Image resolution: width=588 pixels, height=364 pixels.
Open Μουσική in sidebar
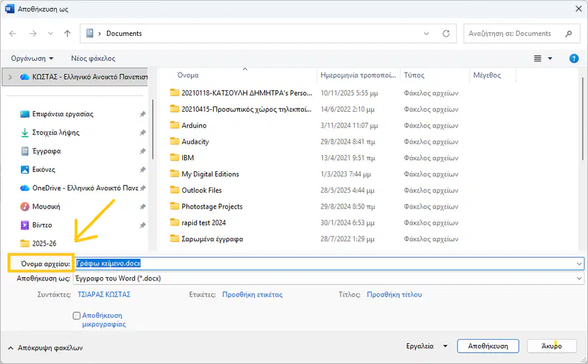(40, 207)
